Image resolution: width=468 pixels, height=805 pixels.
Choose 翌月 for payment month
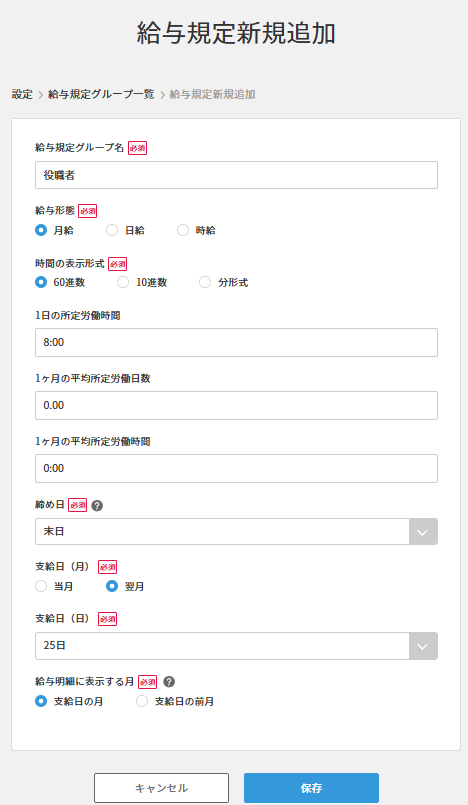point(112,586)
